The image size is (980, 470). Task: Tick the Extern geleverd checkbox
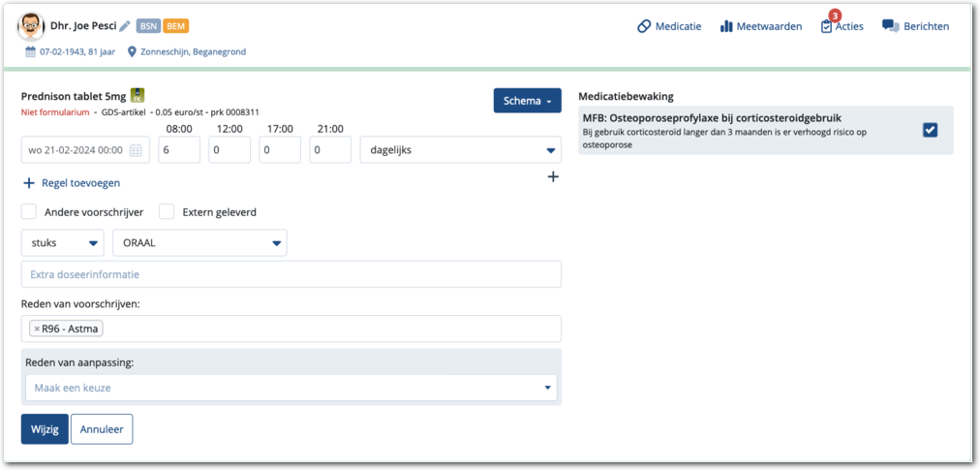pyautogui.click(x=167, y=212)
